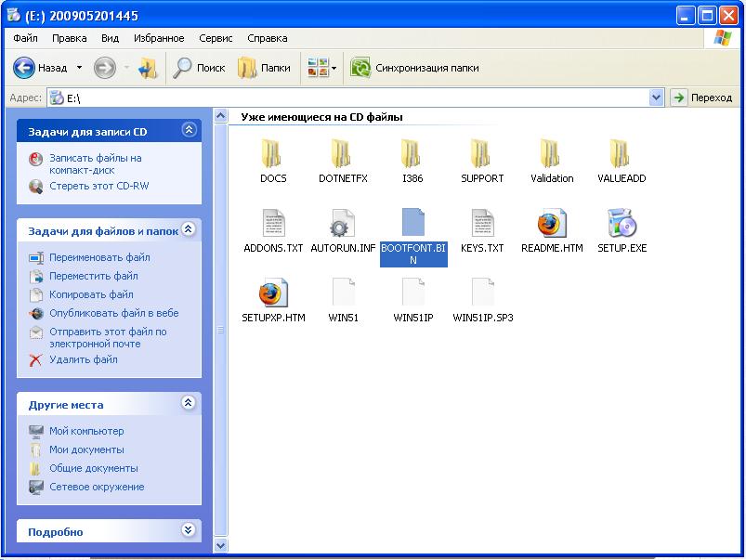Open Общие документы link

pos(94,468)
